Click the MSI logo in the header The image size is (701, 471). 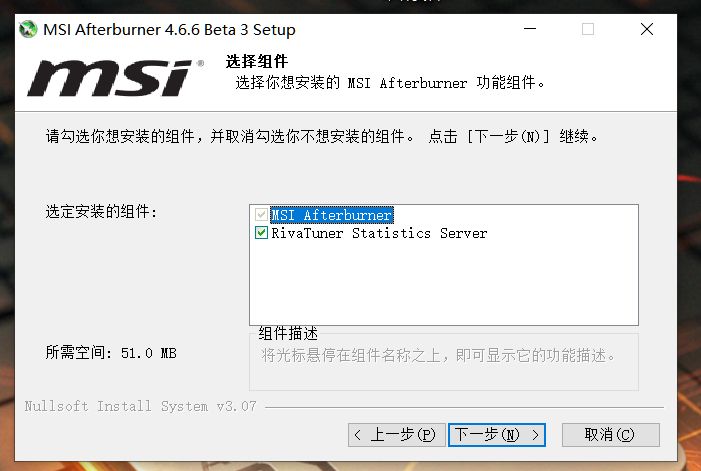point(115,78)
